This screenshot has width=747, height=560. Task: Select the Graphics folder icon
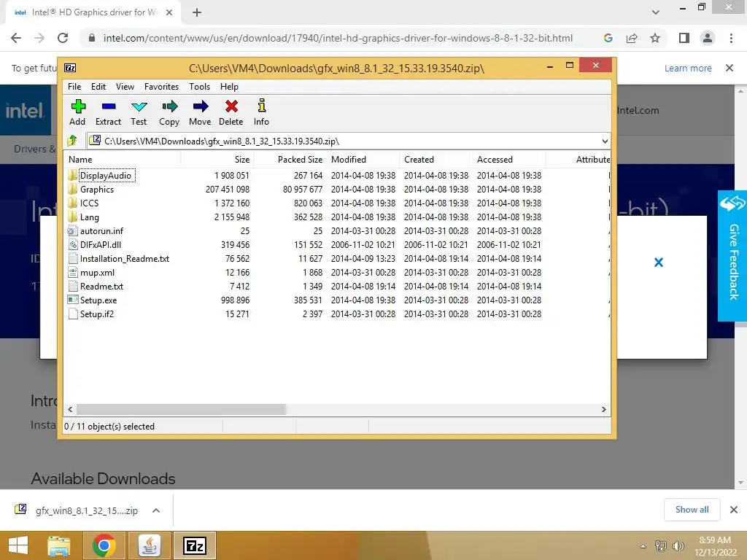72,189
